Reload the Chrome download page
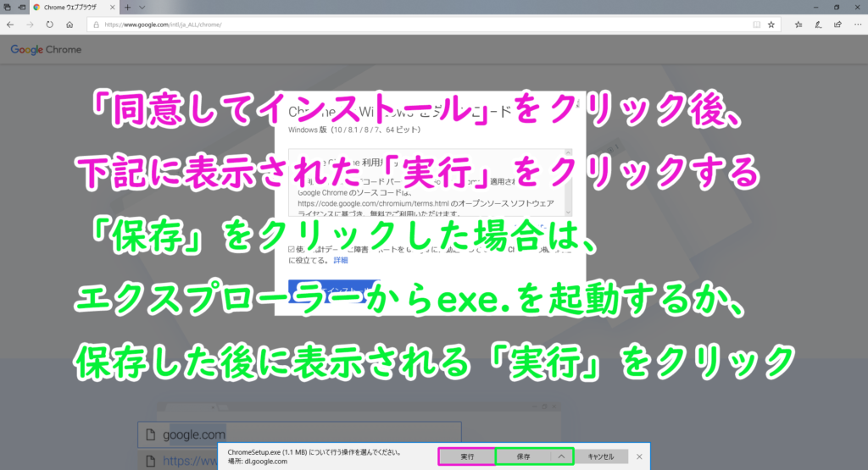Image resolution: width=868 pixels, height=470 pixels. coord(50,25)
